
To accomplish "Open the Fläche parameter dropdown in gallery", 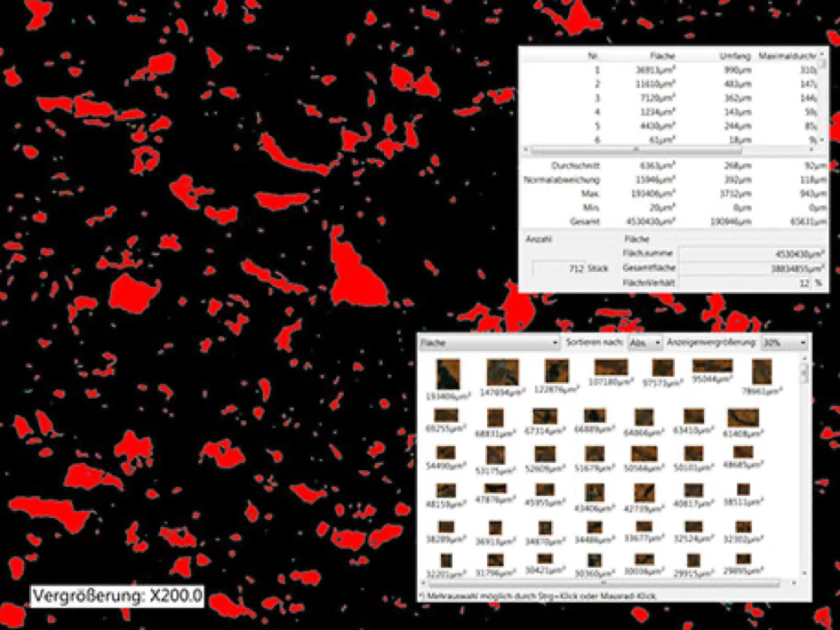I will click(x=488, y=342).
